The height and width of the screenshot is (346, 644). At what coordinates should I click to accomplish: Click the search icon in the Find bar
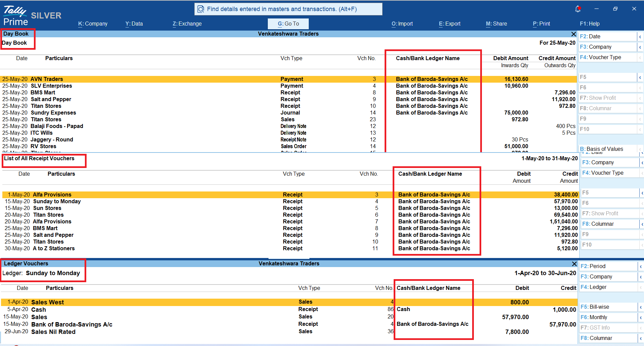click(201, 9)
